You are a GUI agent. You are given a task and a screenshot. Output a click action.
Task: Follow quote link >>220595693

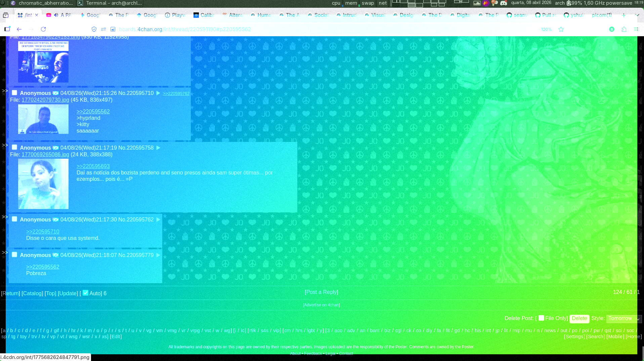93,166
